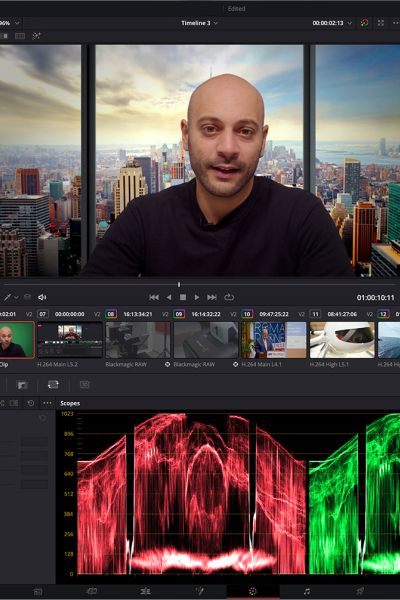The width and height of the screenshot is (400, 600).
Task: Toggle loop playback
Action: (229, 297)
